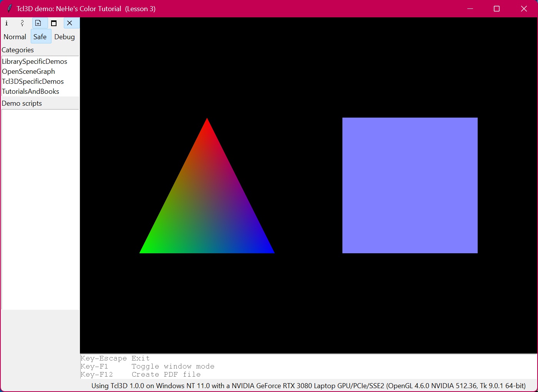Image resolution: width=538 pixels, height=392 pixels.
Task: Click the black window frame icon
Action: pyautogui.click(x=54, y=23)
